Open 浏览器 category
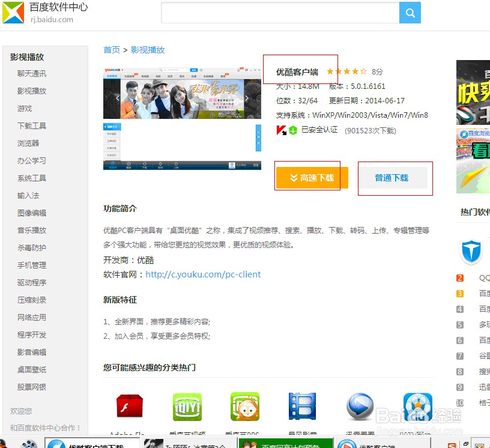Image resolution: width=490 pixels, height=448 pixels. click(x=28, y=144)
